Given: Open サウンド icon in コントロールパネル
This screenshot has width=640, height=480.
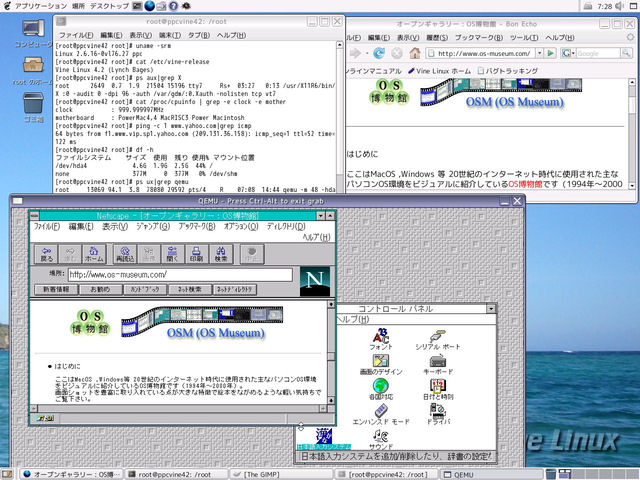Looking at the screenshot, I should point(381,440).
